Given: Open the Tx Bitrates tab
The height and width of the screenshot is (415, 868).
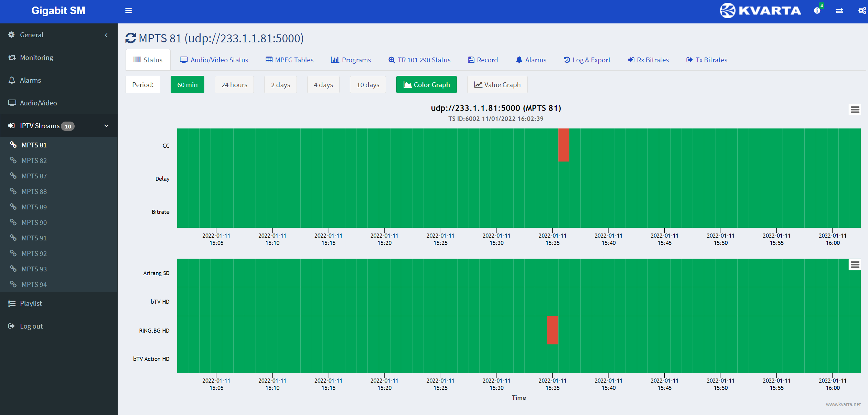Looking at the screenshot, I should [707, 60].
